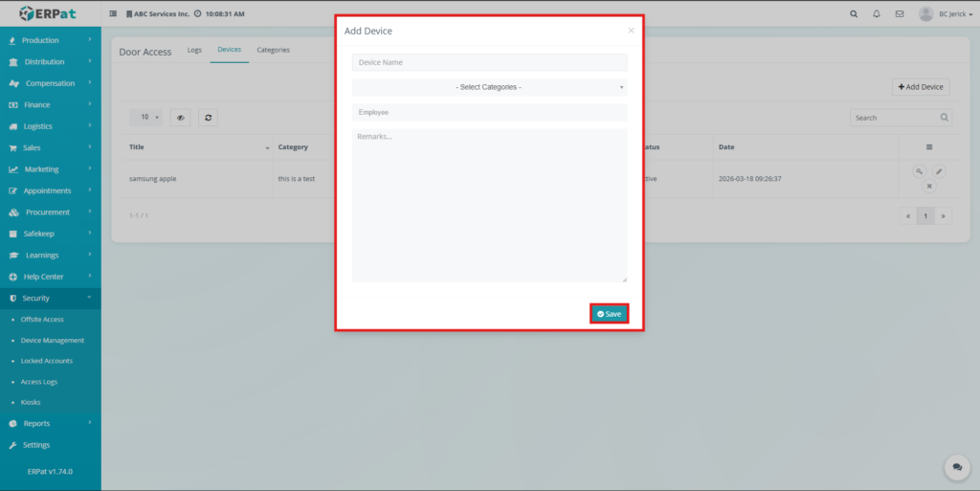Click the Production sidebar icon
The height and width of the screenshot is (491, 980).
pyautogui.click(x=11, y=40)
